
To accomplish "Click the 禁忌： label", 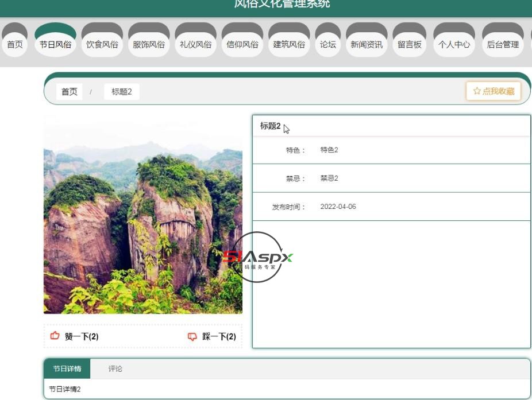I will [295, 178].
